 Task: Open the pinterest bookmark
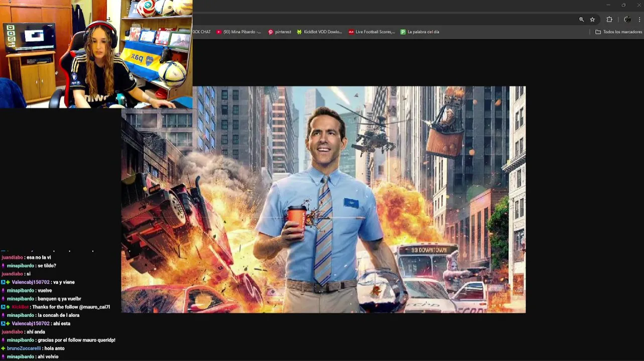click(280, 32)
